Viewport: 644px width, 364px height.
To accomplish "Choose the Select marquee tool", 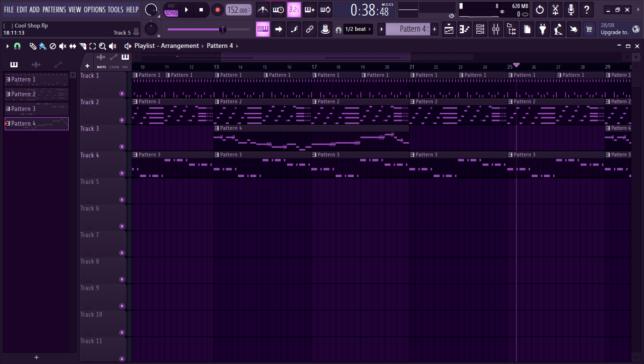I will (92, 46).
